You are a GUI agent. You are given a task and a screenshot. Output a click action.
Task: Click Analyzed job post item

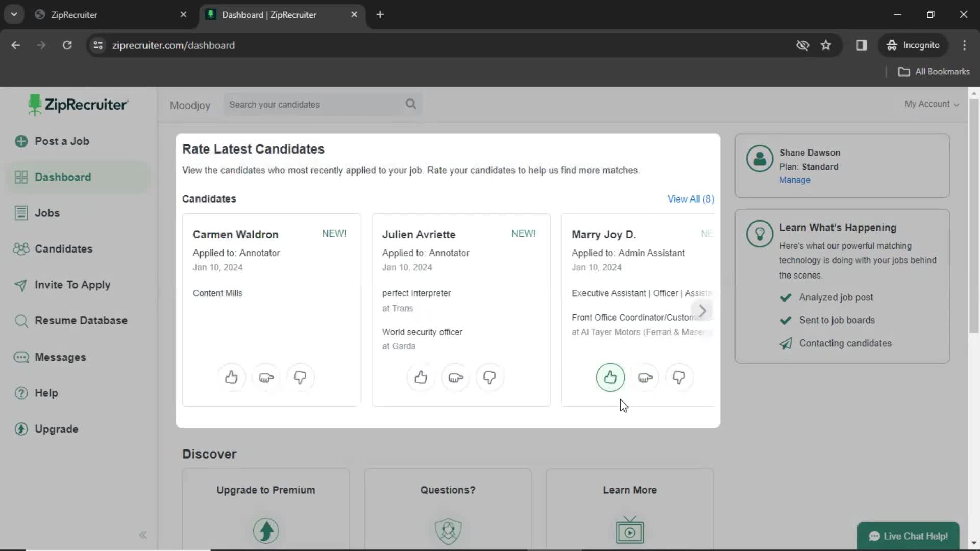826,297
